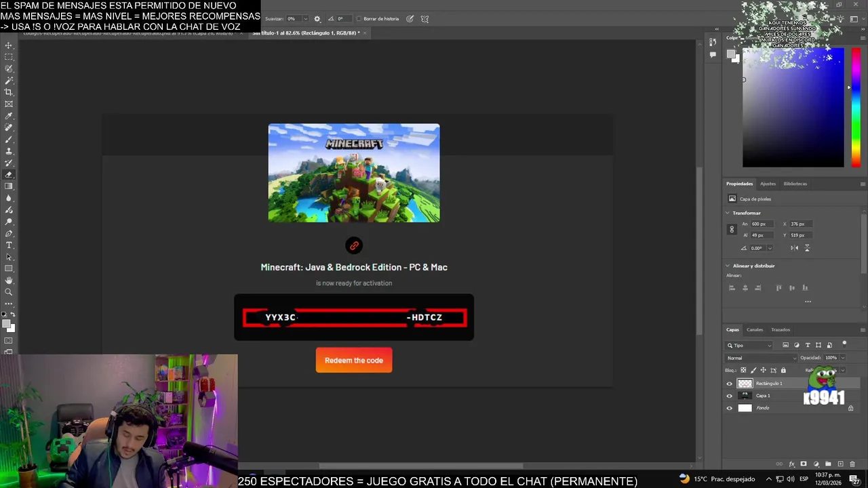868x488 pixels.
Task: Open Opacidad value dropdown
Action: [x=842, y=358]
